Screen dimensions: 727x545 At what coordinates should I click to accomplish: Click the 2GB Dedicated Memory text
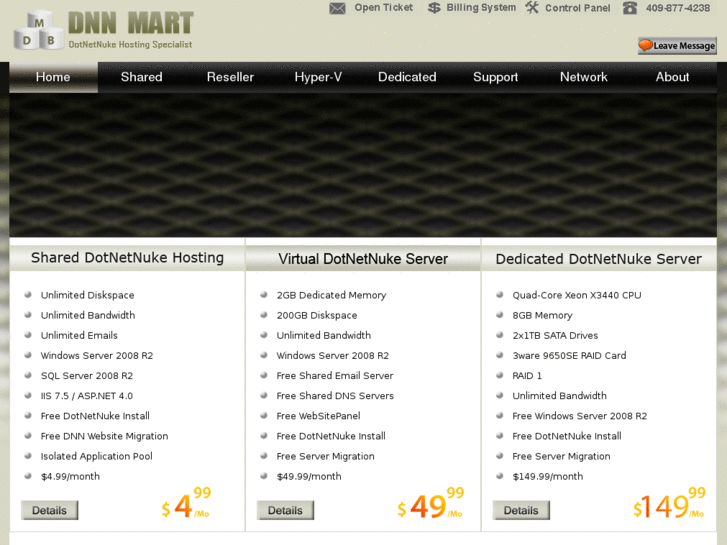(331, 295)
